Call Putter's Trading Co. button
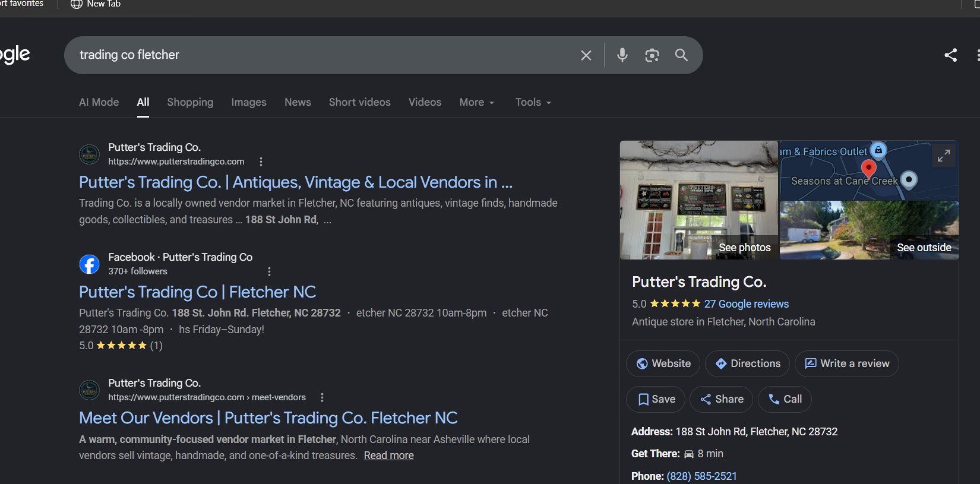This screenshot has height=484, width=980. [x=785, y=399]
